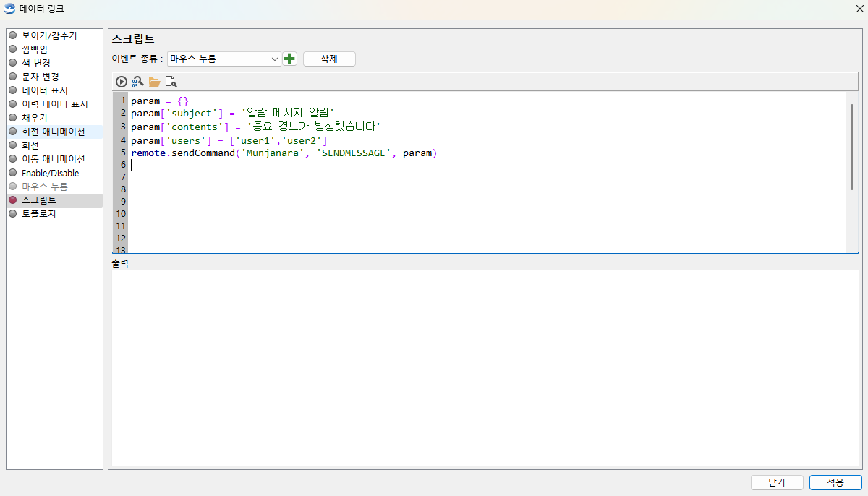Place the cursor on editor line 8

(434, 189)
